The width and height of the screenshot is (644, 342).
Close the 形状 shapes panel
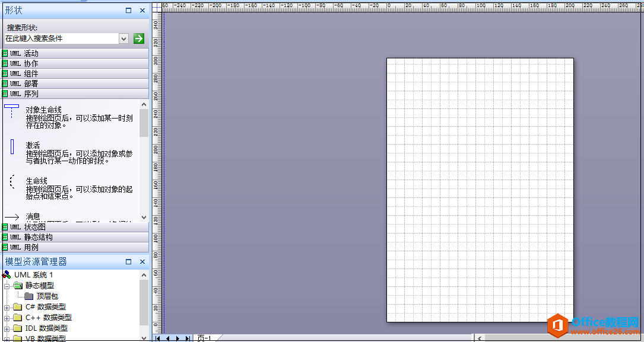(x=142, y=11)
